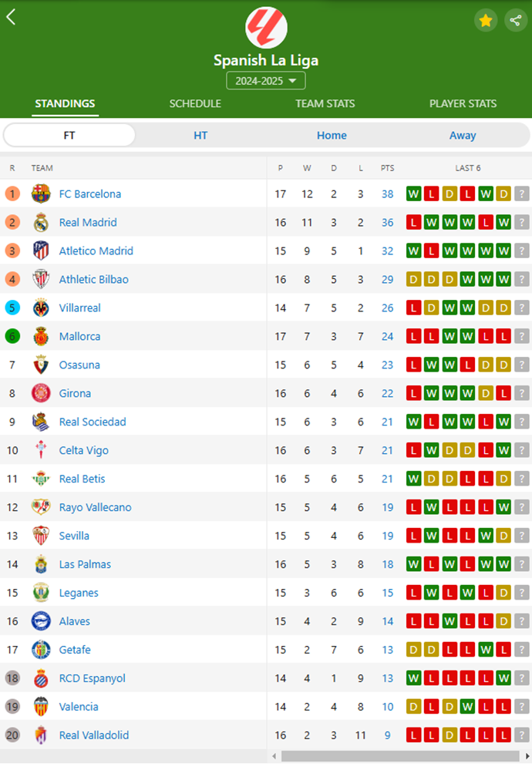Click FC Barcelona's next match question mark
This screenshot has width=532, height=770.
pyautogui.click(x=522, y=193)
